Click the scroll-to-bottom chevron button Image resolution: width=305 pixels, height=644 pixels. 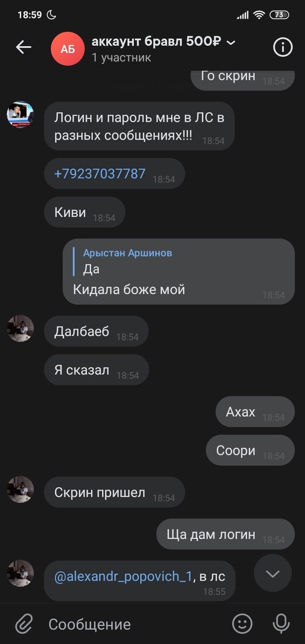pyautogui.click(x=273, y=574)
